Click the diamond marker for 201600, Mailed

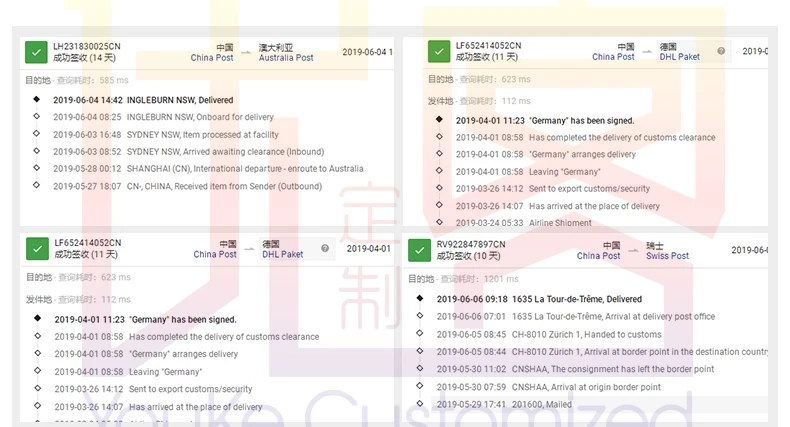tap(420, 403)
